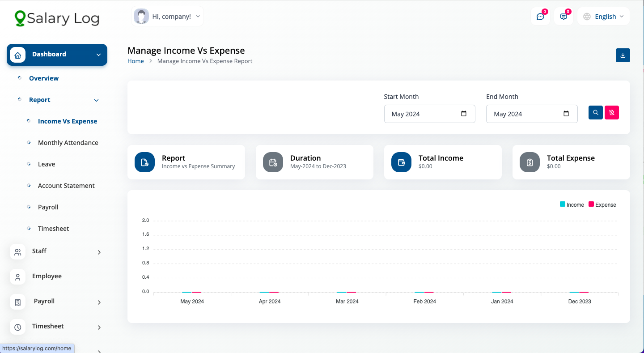
Task: Open Monthly Attendance report menu item
Action: pos(68,143)
